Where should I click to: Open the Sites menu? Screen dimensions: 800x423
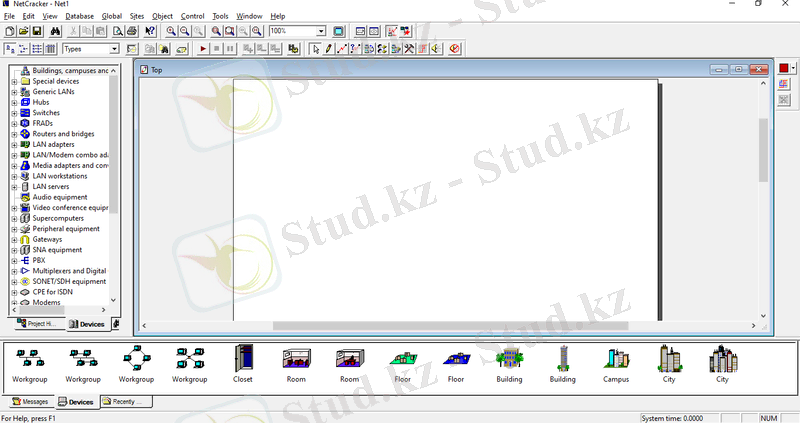[x=137, y=16]
